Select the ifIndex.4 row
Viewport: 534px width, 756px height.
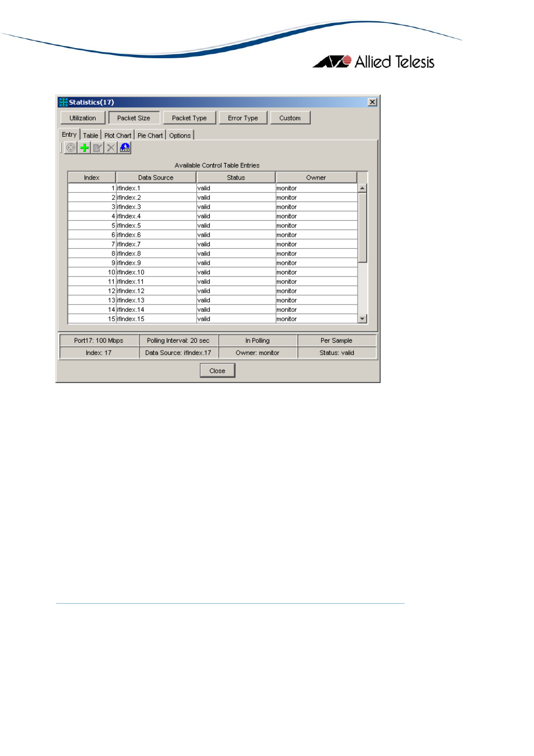[x=213, y=216]
